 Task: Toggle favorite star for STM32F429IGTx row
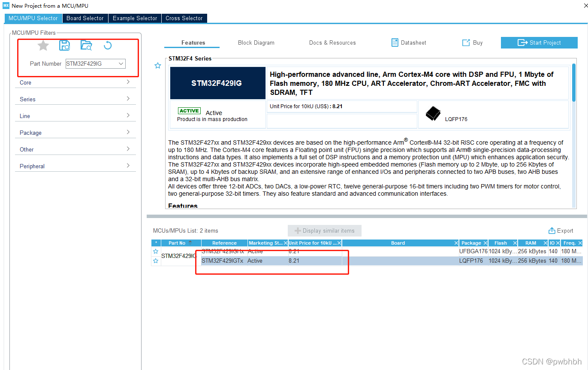(156, 261)
